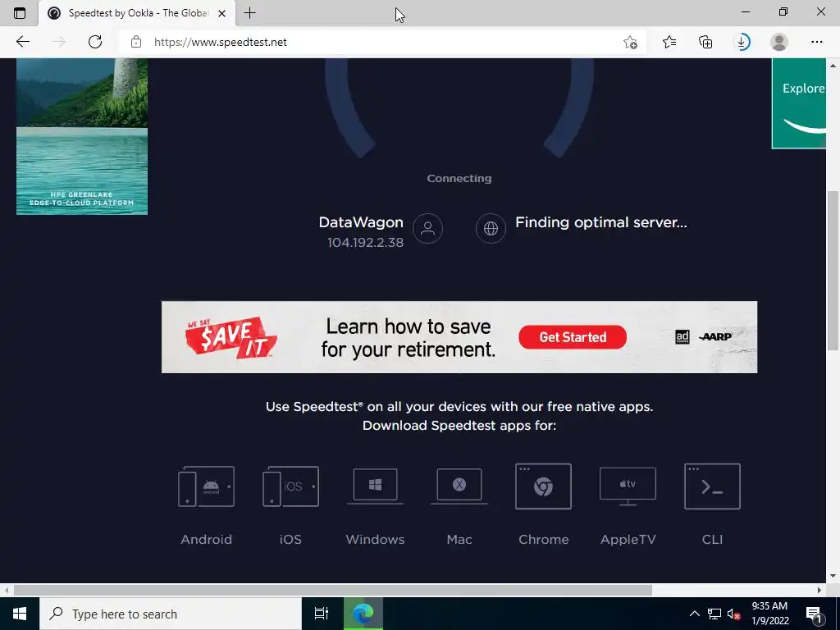
Task: Click the horizontal scrollbar thumb
Action: (333, 590)
